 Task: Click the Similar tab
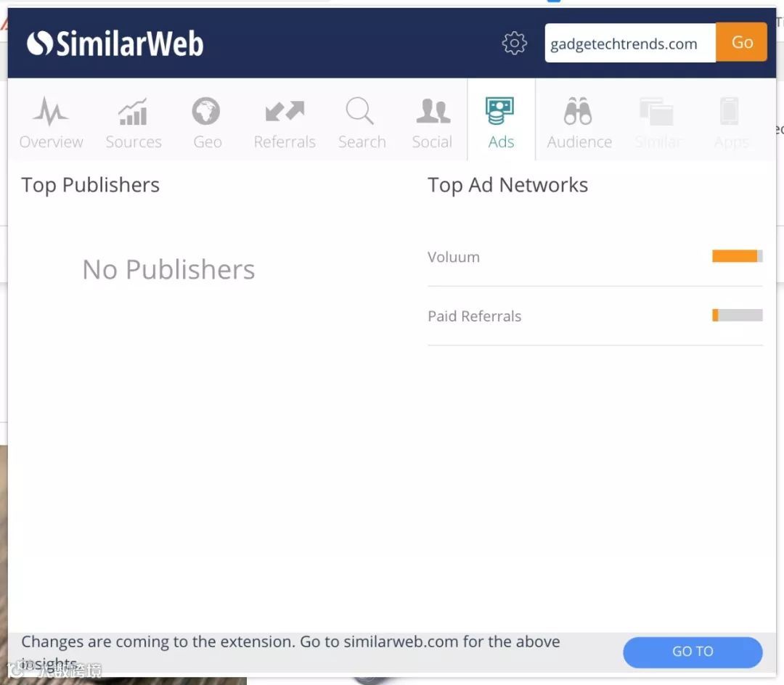point(658,123)
